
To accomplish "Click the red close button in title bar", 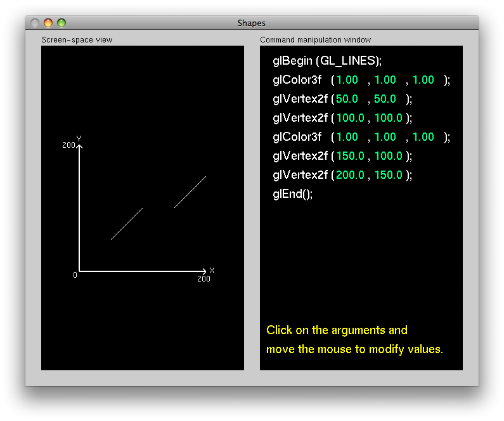I will click(35, 23).
